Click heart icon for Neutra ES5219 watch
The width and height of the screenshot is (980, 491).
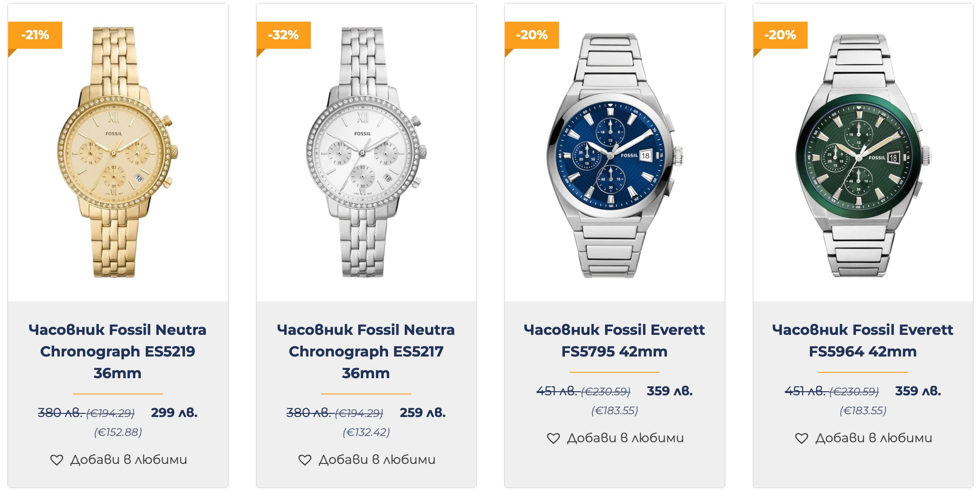[57, 460]
